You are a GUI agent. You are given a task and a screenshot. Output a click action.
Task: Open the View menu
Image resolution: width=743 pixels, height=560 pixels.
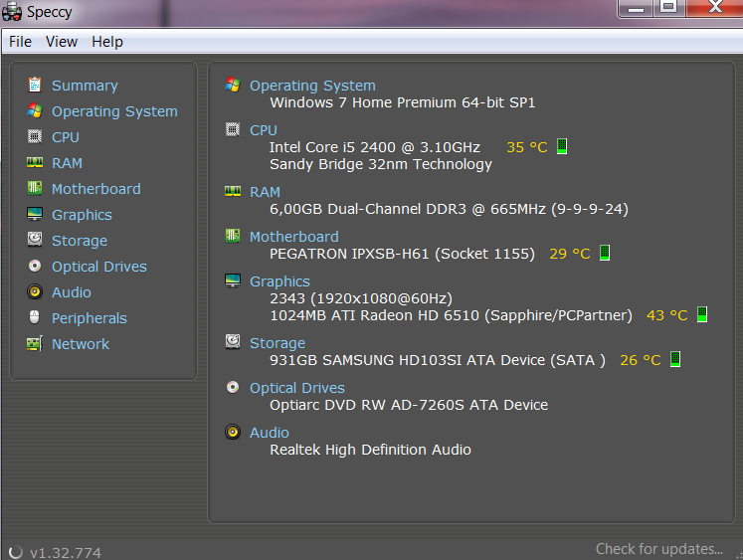point(62,42)
